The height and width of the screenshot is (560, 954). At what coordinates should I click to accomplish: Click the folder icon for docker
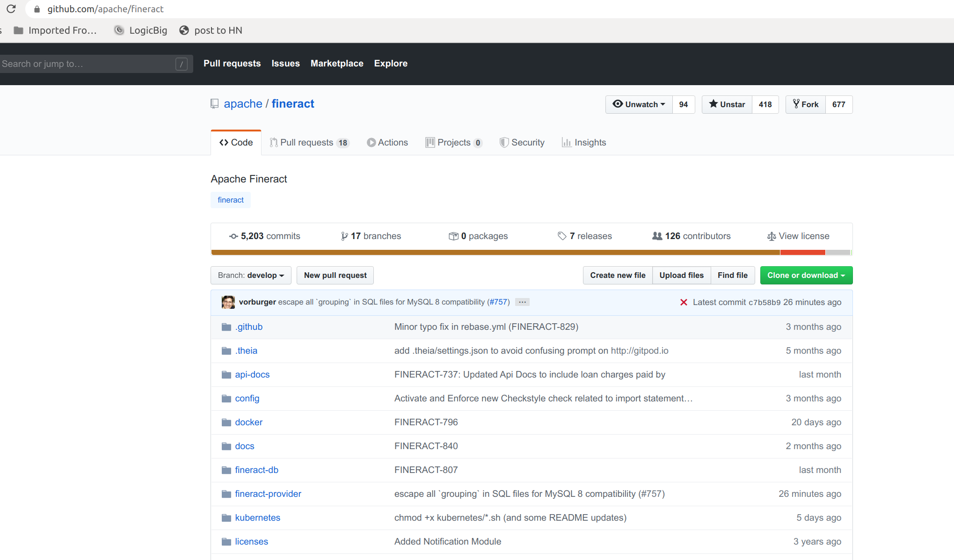coord(226,422)
